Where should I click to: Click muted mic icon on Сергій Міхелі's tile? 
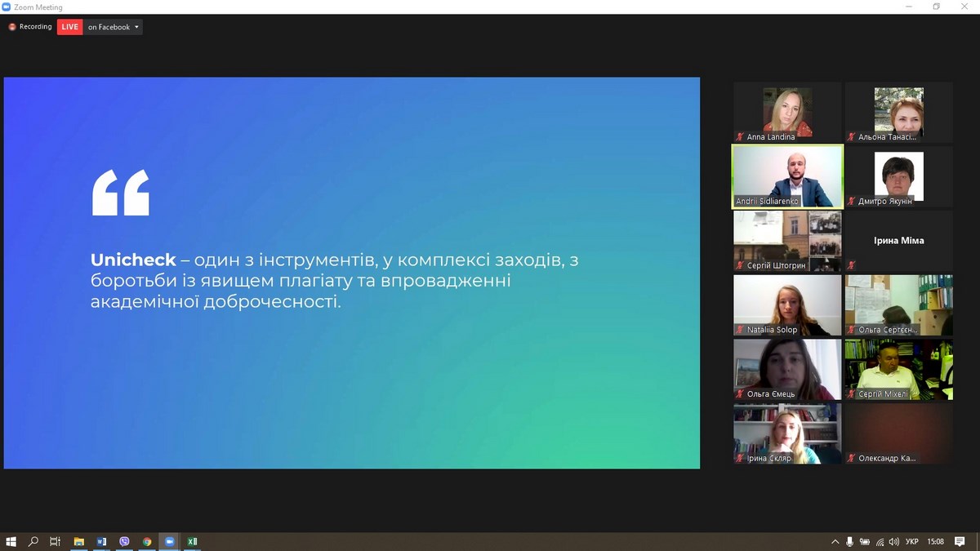[851, 394]
